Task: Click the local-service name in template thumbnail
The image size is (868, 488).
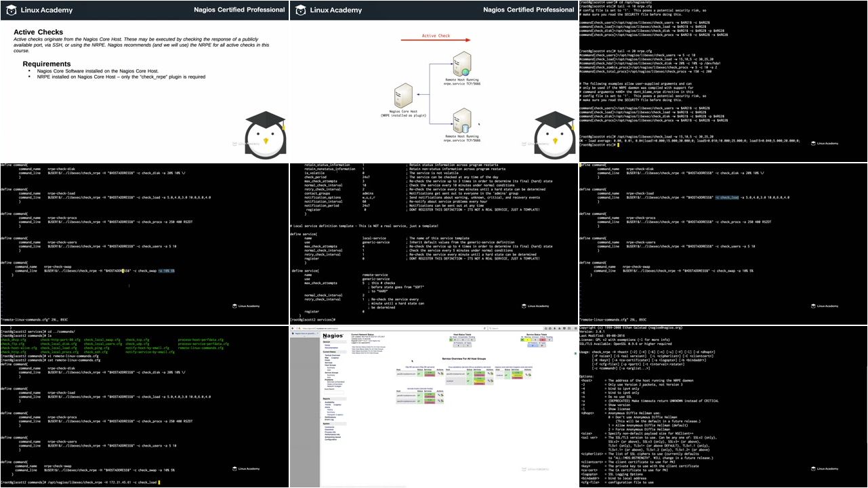Action: pos(375,238)
